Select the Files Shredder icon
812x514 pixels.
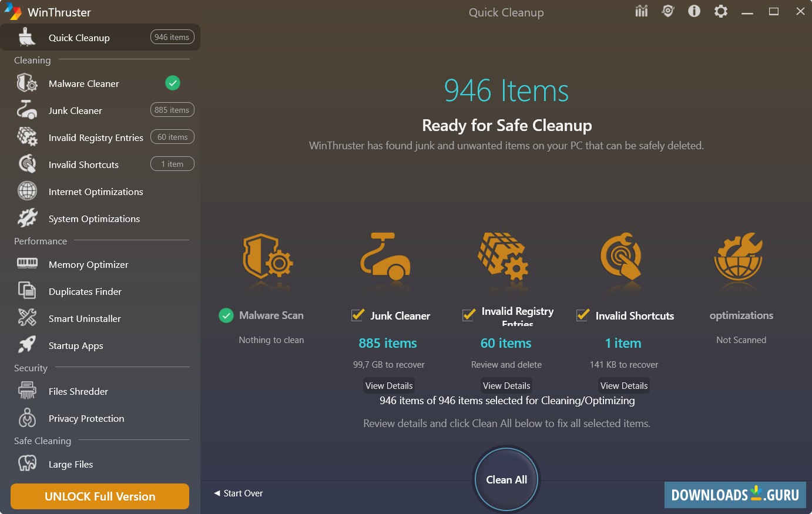click(27, 390)
